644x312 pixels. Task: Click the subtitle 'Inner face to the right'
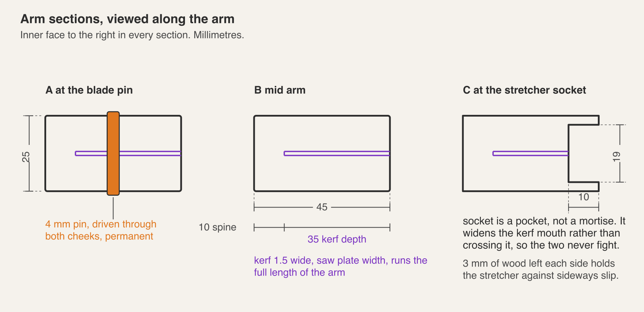132,35
